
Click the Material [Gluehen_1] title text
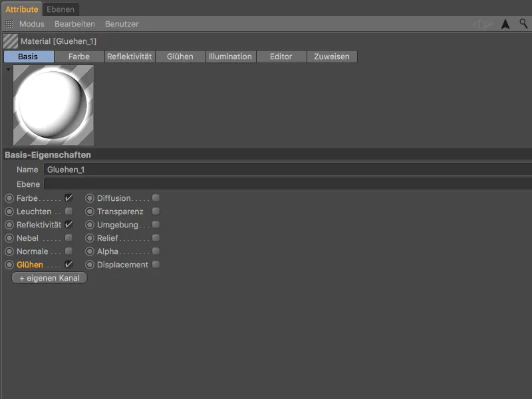click(59, 41)
